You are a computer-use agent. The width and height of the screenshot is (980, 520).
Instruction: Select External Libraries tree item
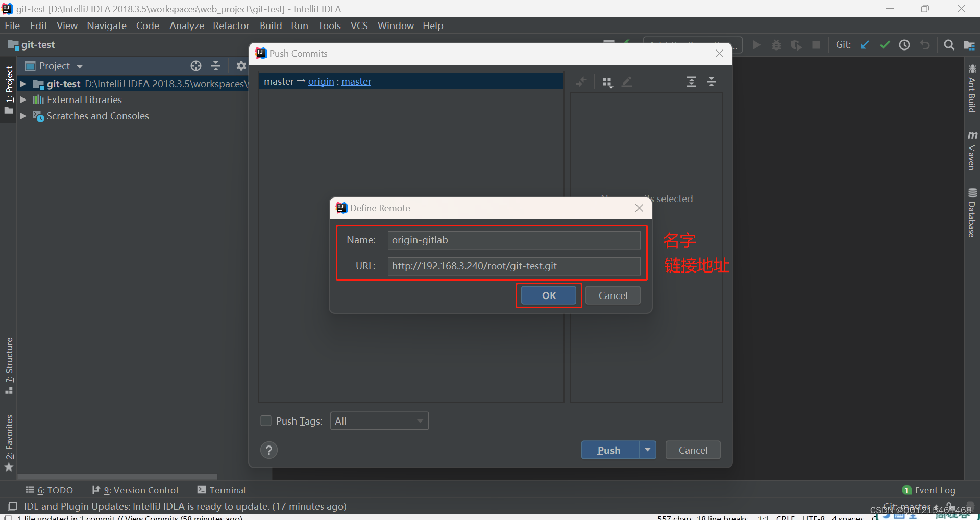(84, 100)
